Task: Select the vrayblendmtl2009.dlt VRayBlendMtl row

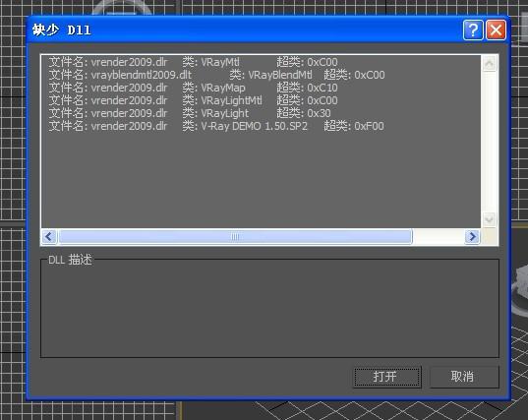Action: [217, 75]
